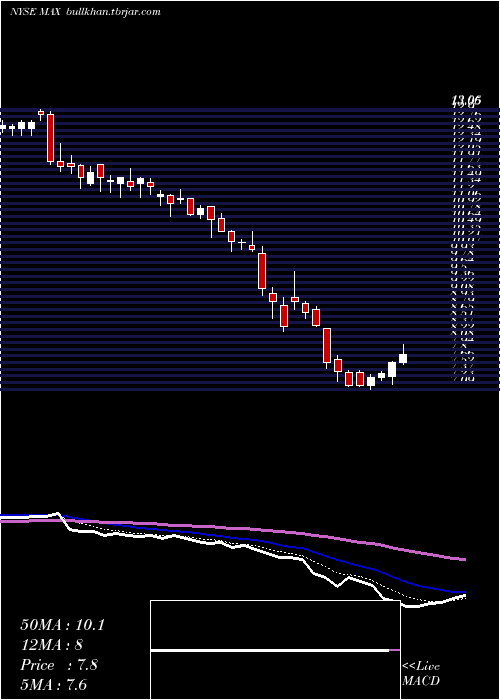Click the bullkhan.tbrjar.com site text
The height and width of the screenshot is (700, 500).
[113, 12]
